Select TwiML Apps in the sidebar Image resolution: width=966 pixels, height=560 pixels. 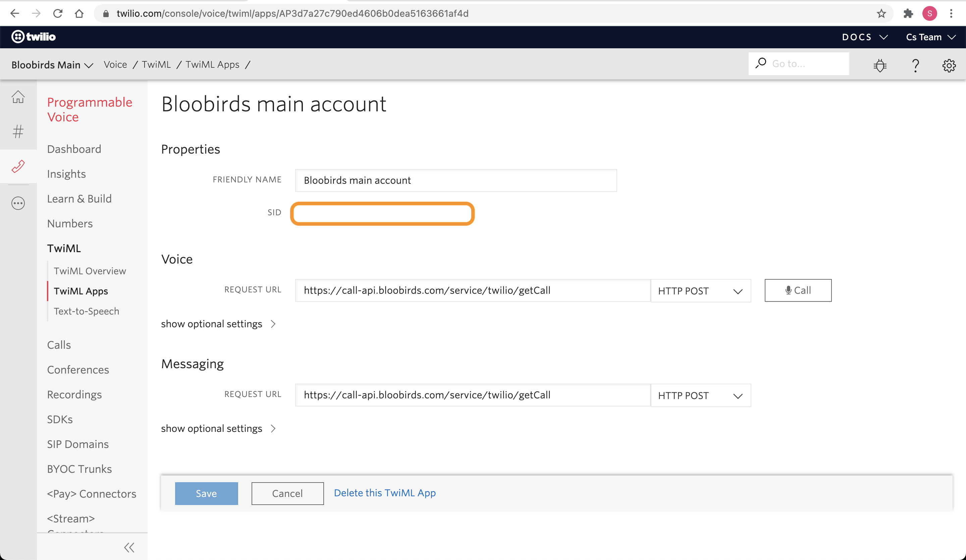(x=81, y=291)
